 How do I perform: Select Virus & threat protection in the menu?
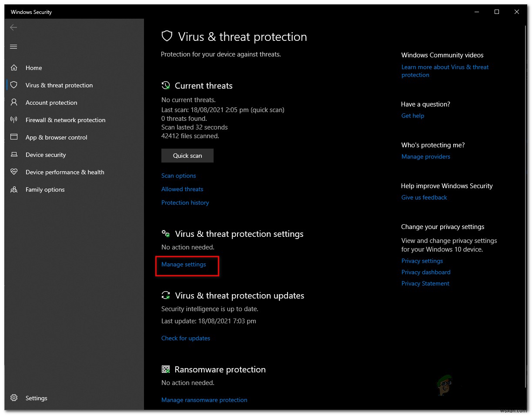(x=59, y=85)
